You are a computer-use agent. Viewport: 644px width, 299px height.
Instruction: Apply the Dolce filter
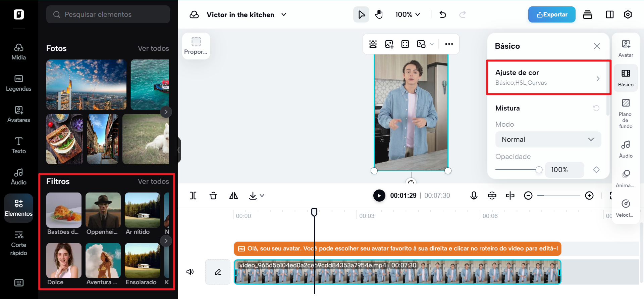click(64, 264)
